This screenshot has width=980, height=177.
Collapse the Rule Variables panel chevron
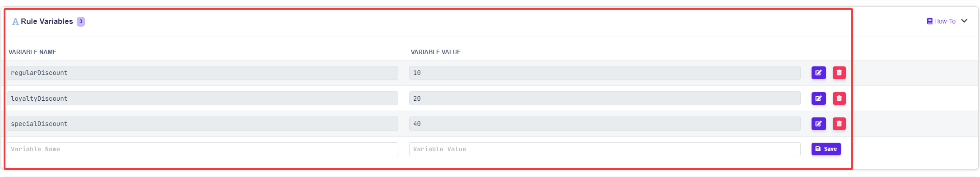964,21
